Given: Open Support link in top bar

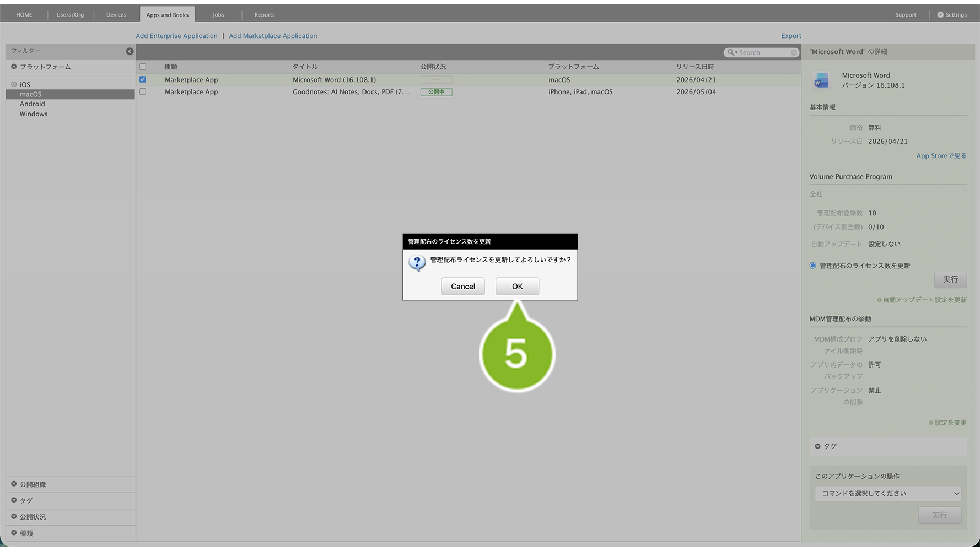Looking at the screenshot, I should pos(906,15).
